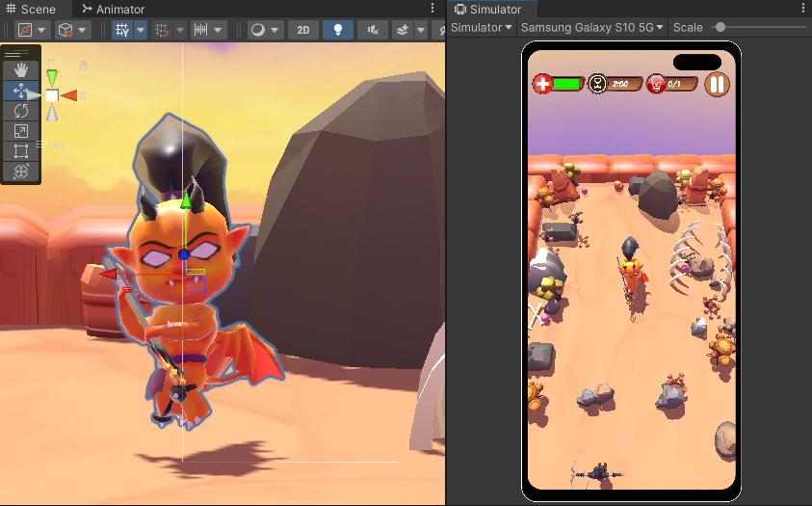Select the Scale tool
Viewport: 812px width, 506px height.
pos(21,131)
